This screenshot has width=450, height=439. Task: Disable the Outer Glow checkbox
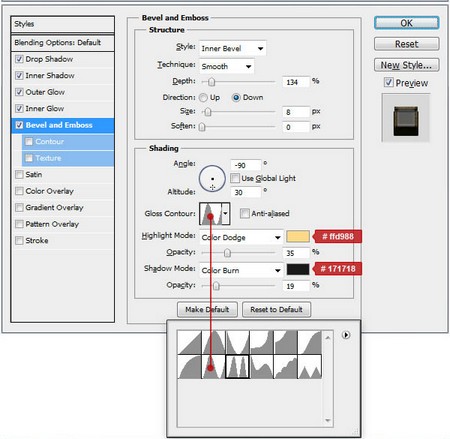tap(19, 92)
